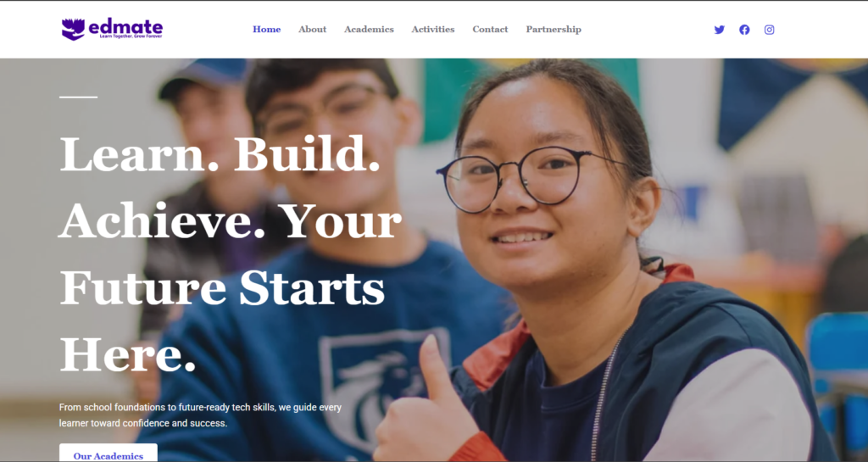
Task: Go to the Home menu item
Action: pyautogui.click(x=267, y=30)
